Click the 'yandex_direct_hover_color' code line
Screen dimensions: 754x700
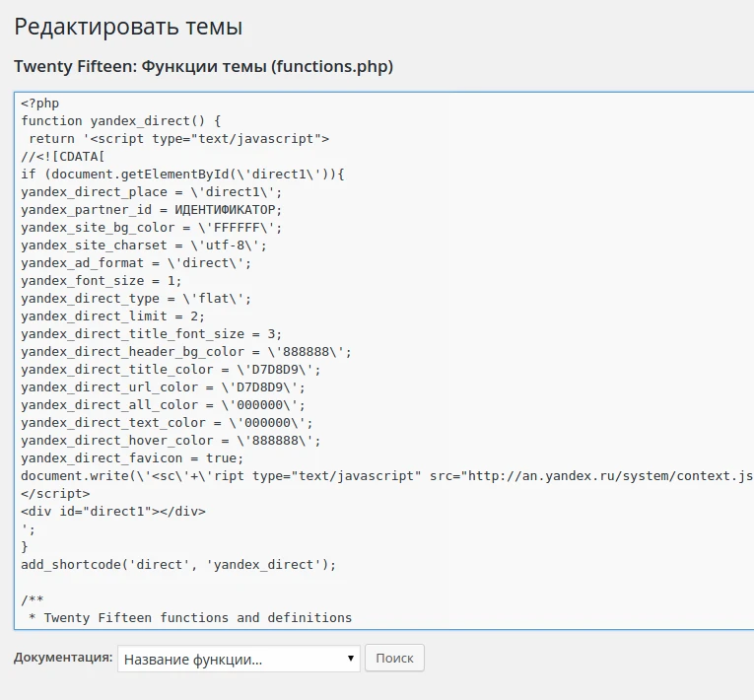click(171, 440)
